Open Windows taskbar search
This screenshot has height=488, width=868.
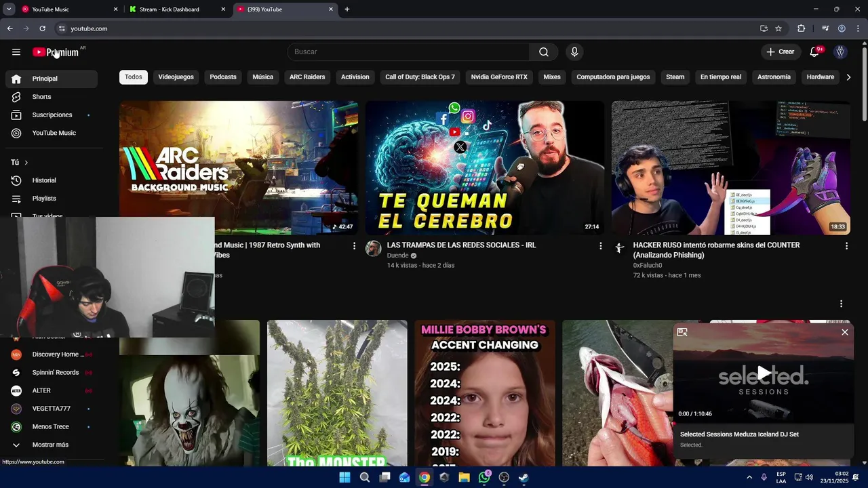coord(365,477)
